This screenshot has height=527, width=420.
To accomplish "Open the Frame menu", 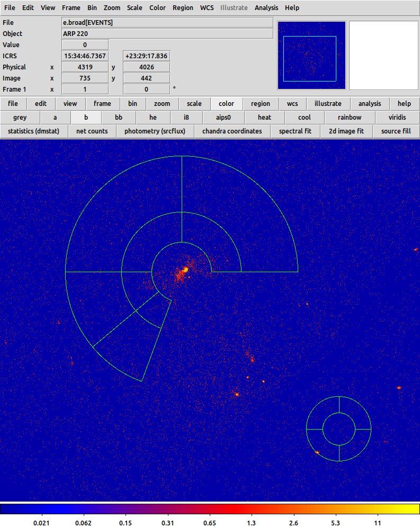I will [71, 7].
